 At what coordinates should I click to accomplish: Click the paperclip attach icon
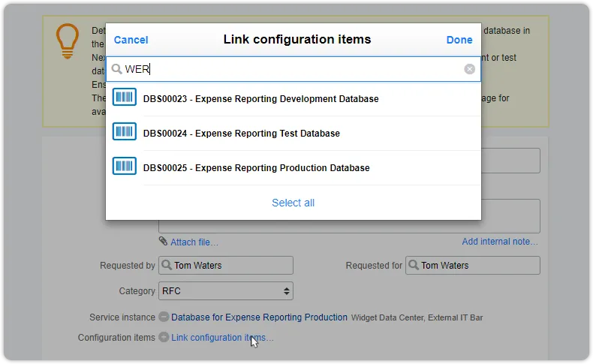click(163, 241)
